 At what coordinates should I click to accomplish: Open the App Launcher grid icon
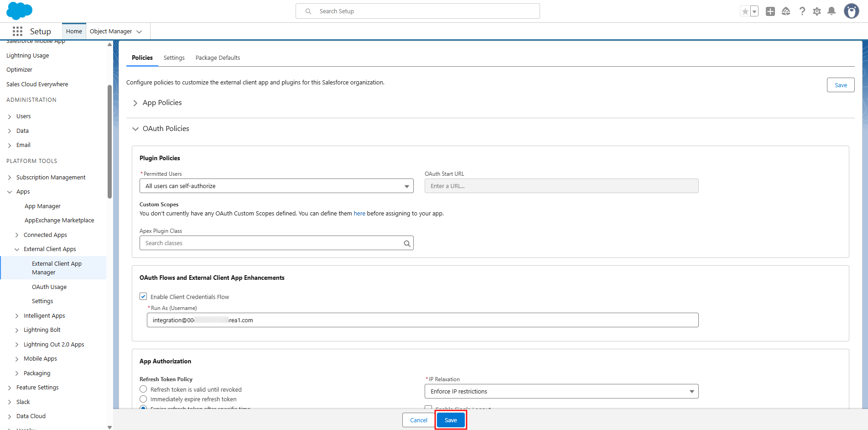(17, 31)
